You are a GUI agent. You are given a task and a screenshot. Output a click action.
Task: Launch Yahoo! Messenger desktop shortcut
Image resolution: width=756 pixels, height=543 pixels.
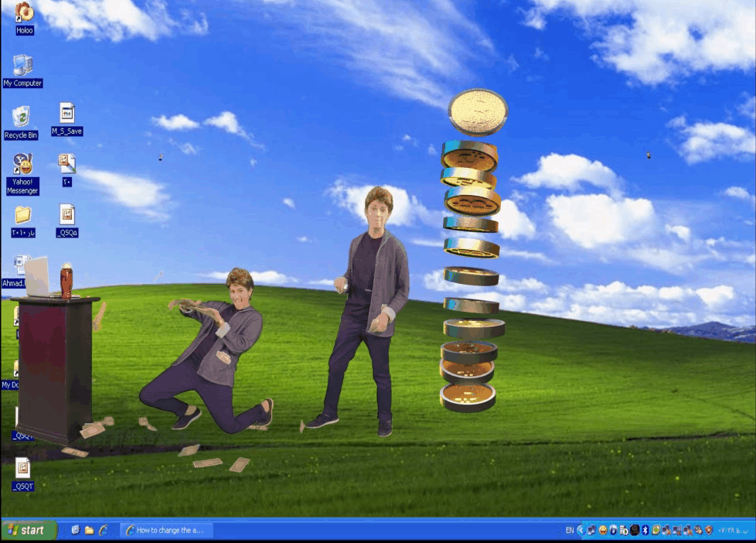[x=22, y=165]
